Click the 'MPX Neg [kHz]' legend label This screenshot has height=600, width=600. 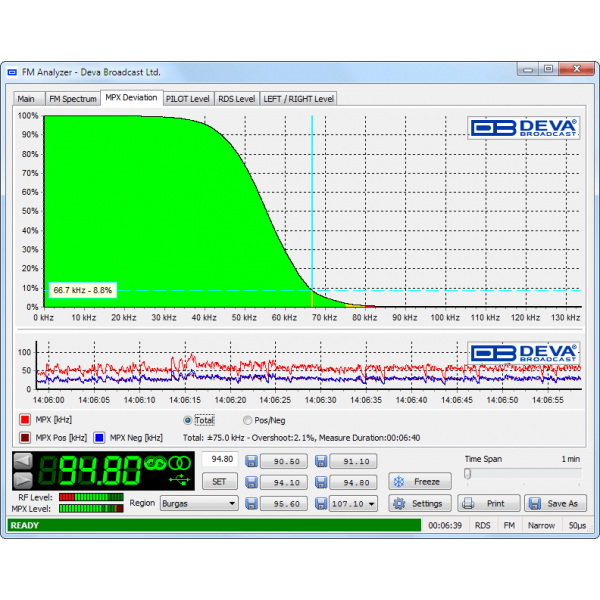point(136,438)
